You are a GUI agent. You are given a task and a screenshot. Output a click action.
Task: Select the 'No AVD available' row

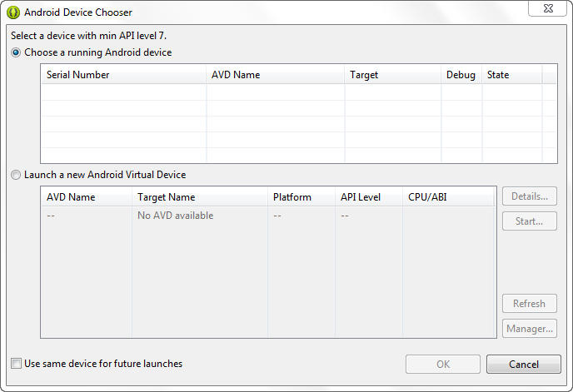[x=268, y=216]
